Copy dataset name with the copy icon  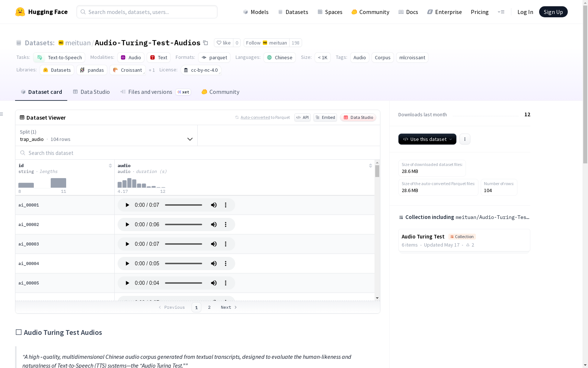click(206, 43)
